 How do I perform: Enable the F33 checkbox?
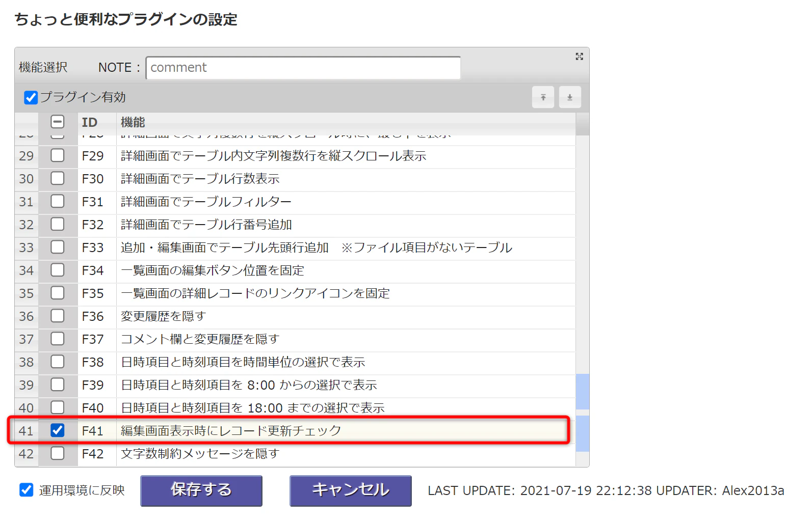pyautogui.click(x=58, y=247)
